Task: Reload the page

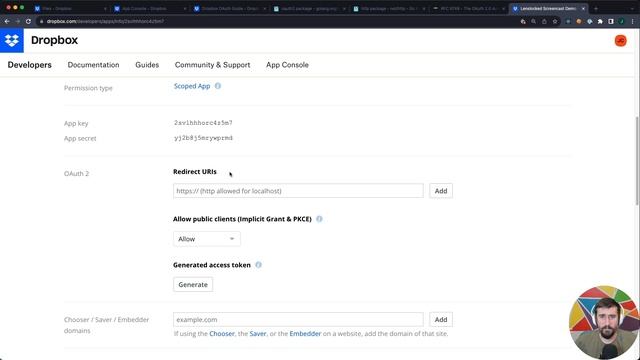Action: [x=28, y=21]
